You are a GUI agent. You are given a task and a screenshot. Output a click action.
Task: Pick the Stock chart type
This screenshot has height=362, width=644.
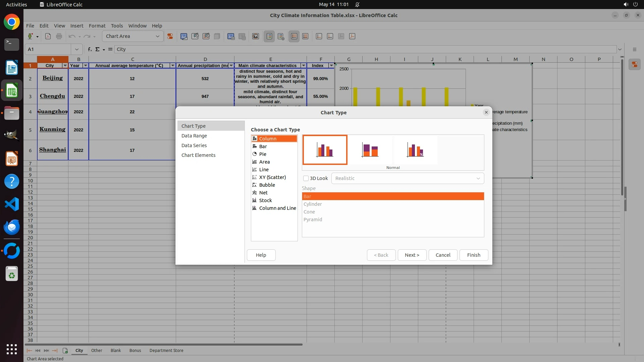(x=265, y=200)
